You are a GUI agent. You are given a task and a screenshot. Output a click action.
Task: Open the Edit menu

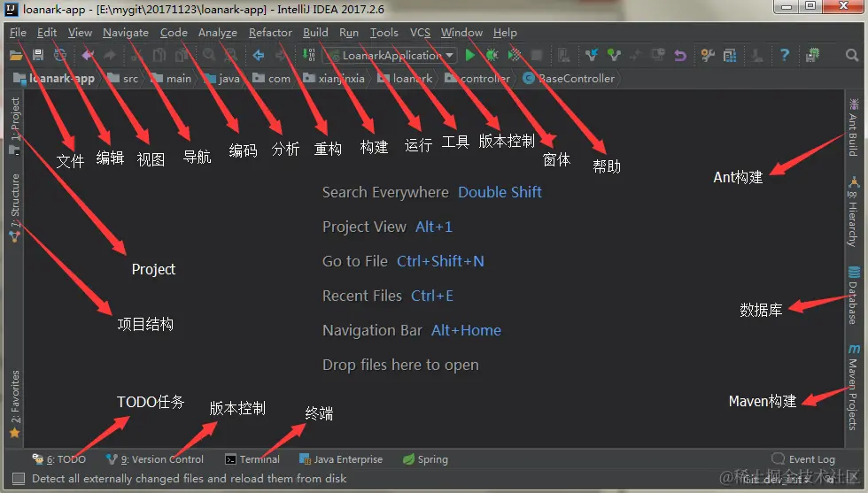[47, 33]
